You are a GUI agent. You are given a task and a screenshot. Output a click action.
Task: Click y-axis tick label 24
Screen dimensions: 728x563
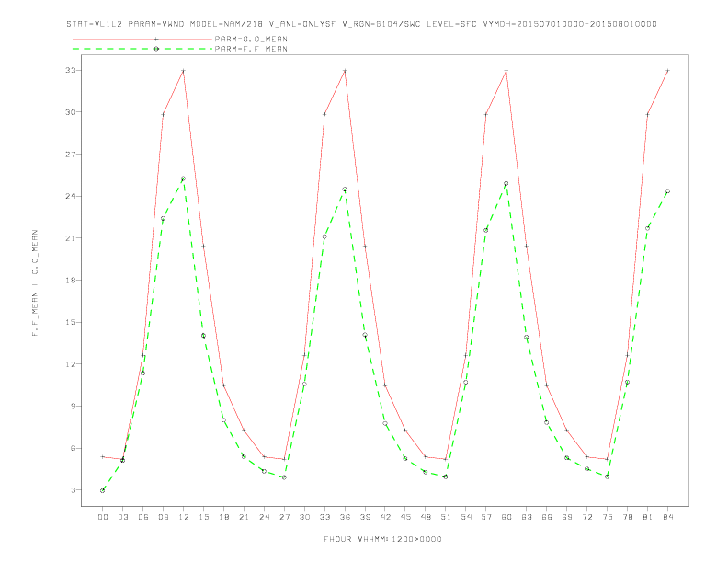(x=70, y=196)
